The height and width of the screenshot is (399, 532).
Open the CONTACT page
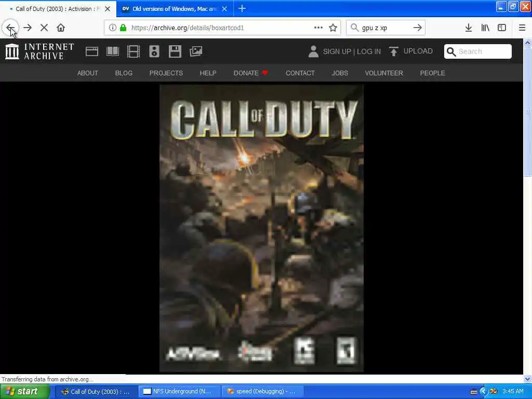300,73
